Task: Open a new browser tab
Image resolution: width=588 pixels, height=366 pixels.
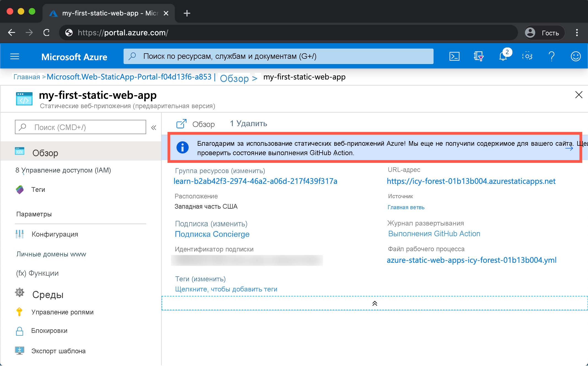Action: pyautogui.click(x=187, y=13)
